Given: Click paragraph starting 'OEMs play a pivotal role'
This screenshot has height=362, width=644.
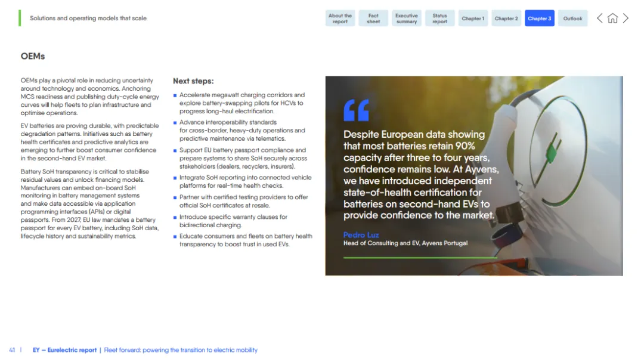Looking at the screenshot, I should click(90, 97).
